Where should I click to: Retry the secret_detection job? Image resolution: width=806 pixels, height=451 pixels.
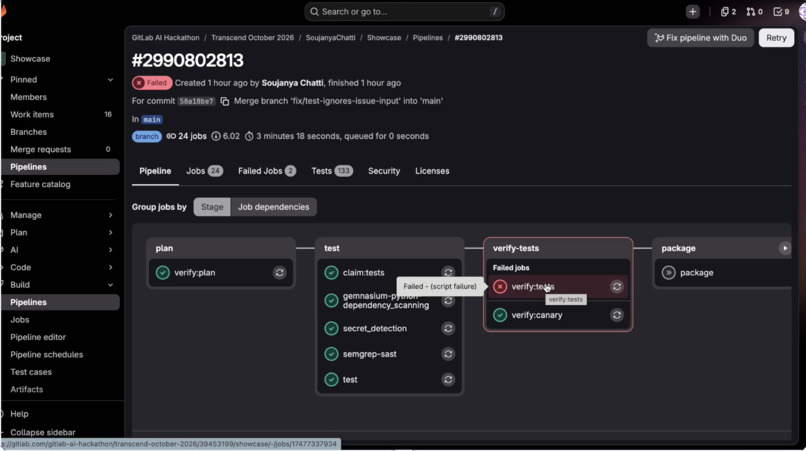click(x=448, y=328)
